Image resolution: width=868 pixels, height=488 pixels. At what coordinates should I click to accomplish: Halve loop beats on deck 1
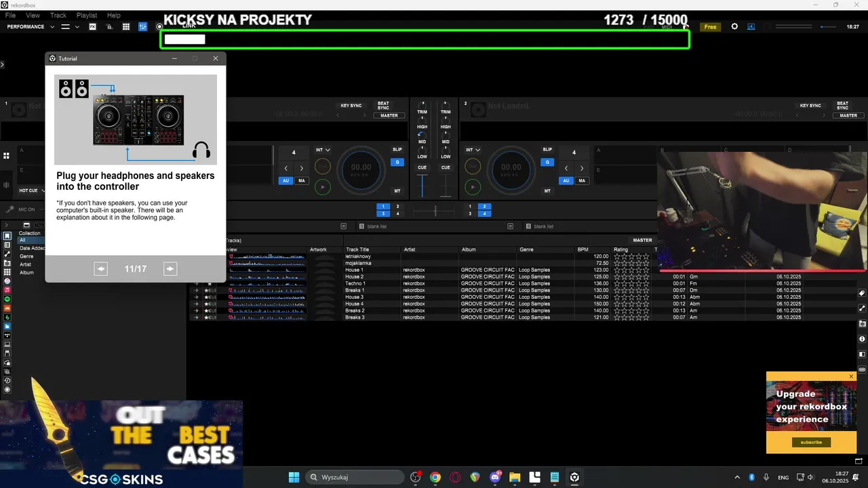pos(285,168)
